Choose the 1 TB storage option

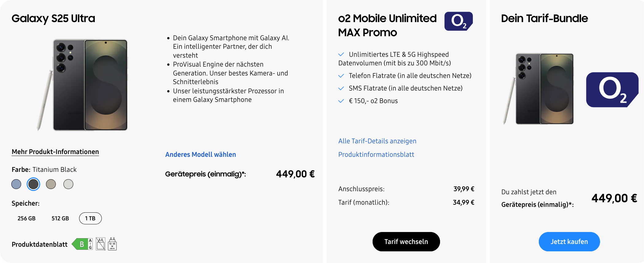90,219
